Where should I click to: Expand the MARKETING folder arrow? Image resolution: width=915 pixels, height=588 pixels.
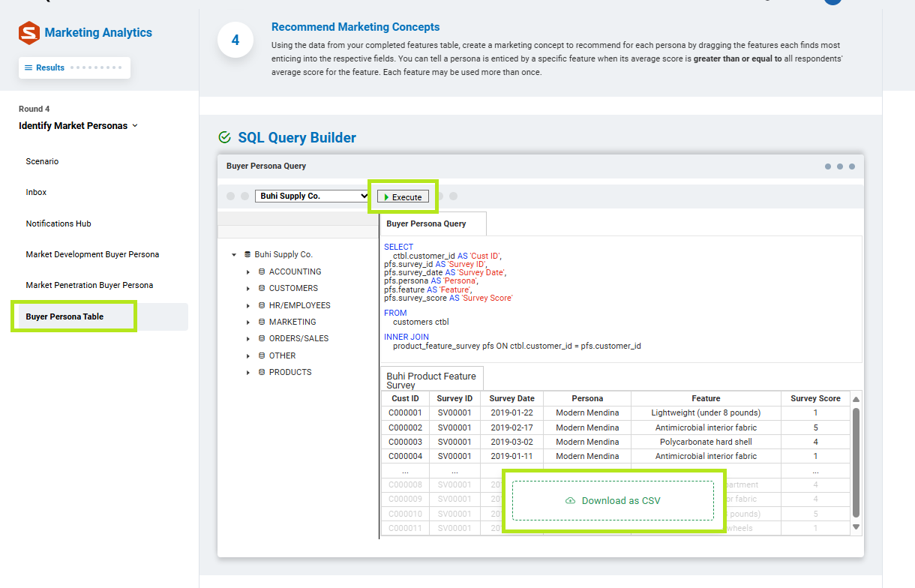point(248,322)
